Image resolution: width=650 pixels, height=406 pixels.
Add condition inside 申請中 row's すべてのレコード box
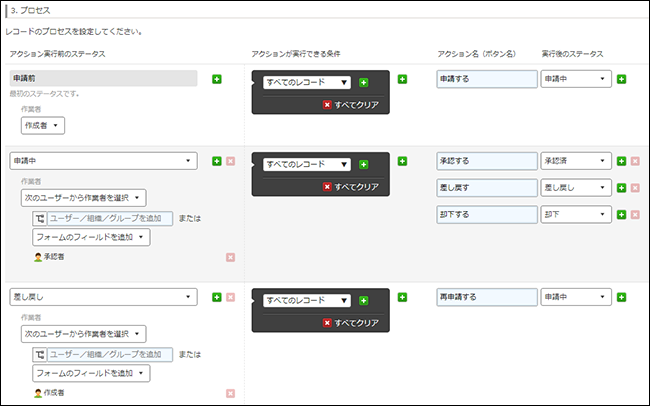364,165
